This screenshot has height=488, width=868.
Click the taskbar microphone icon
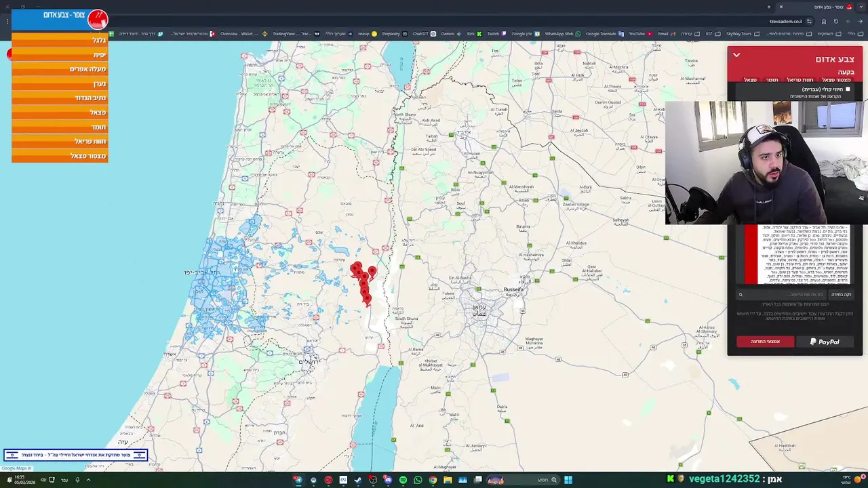tap(77, 480)
